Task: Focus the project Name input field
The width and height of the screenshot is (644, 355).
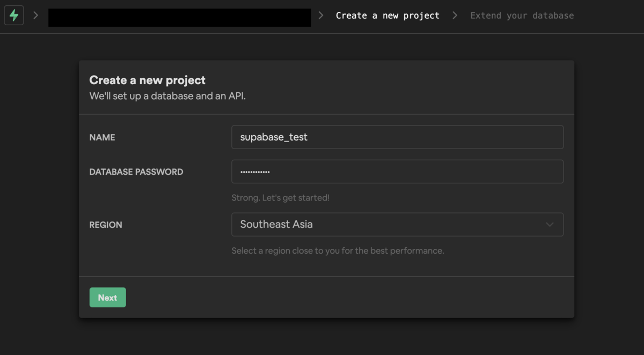Action: pos(397,137)
